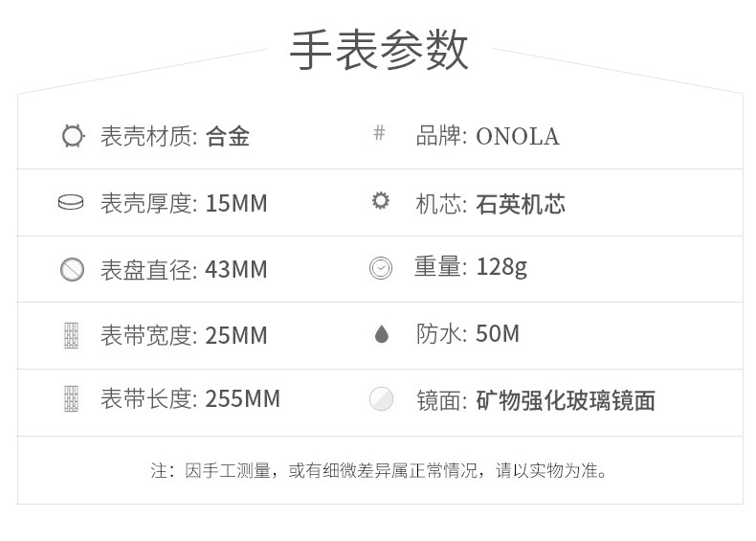This screenshot has height=541, width=756.
Task: Click the dial diameter circle icon
Action: click(x=73, y=269)
